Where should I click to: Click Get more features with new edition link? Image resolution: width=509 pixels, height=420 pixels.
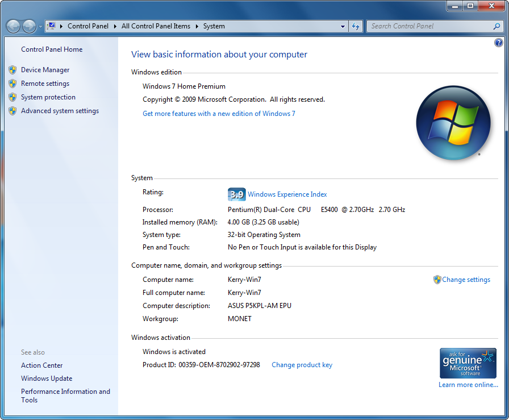[219, 114]
